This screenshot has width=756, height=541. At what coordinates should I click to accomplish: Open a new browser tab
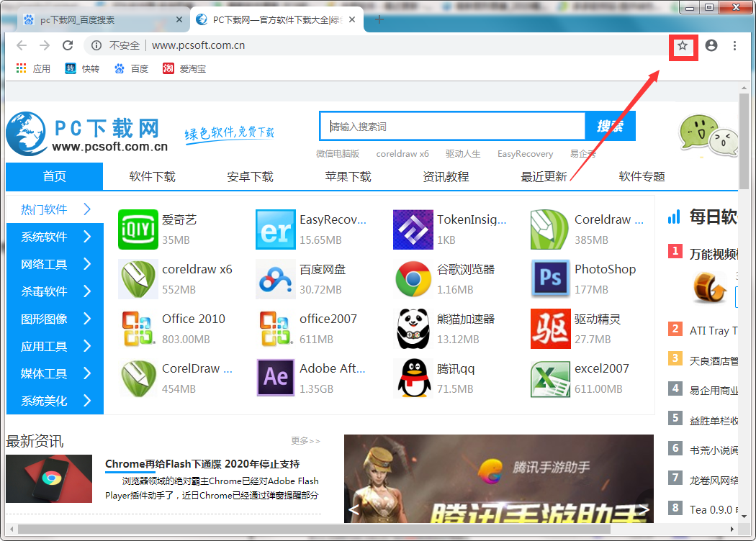point(379,19)
